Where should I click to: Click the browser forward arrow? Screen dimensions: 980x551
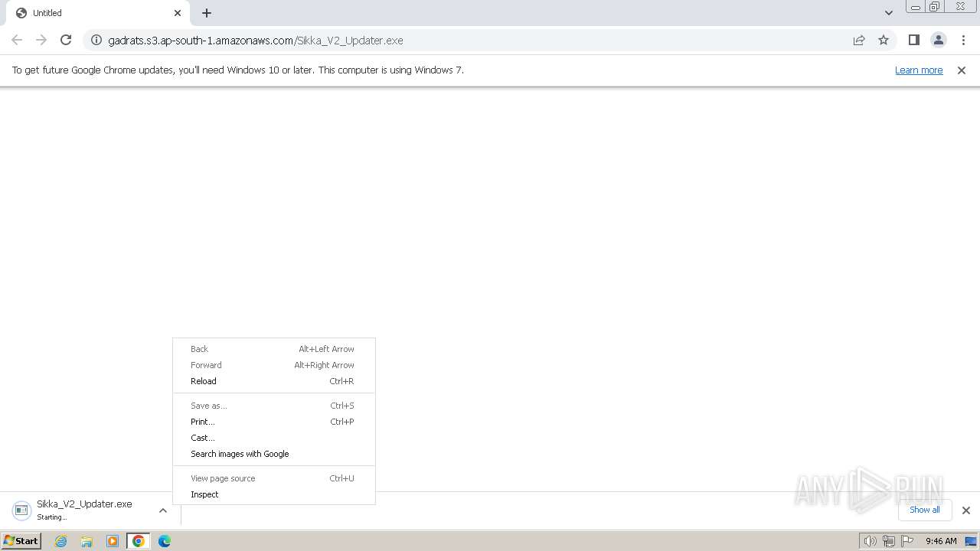pos(41,40)
